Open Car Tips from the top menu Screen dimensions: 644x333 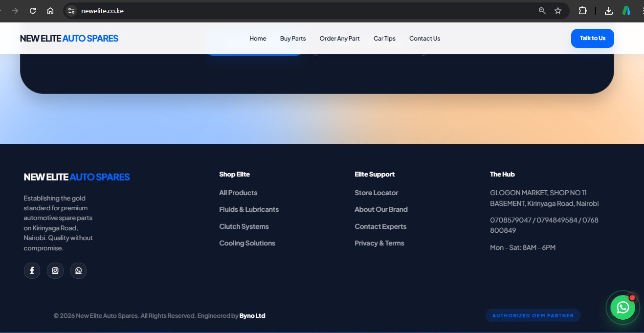click(384, 39)
